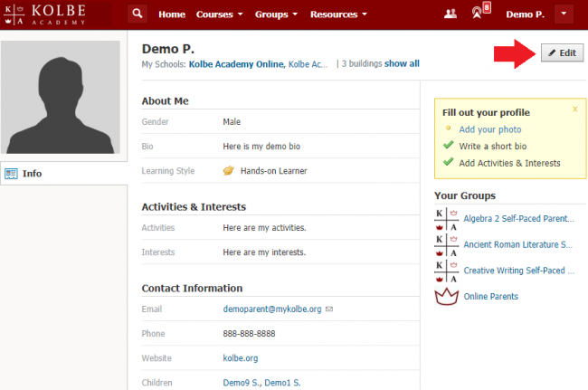
Task: Open the Resources dropdown menu
Action: (x=337, y=14)
